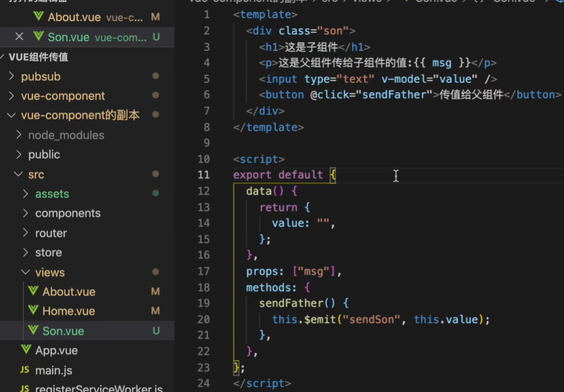The width and height of the screenshot is (564, 392).
Task: Click the green status dot beside assets
Action: point(156,193)
